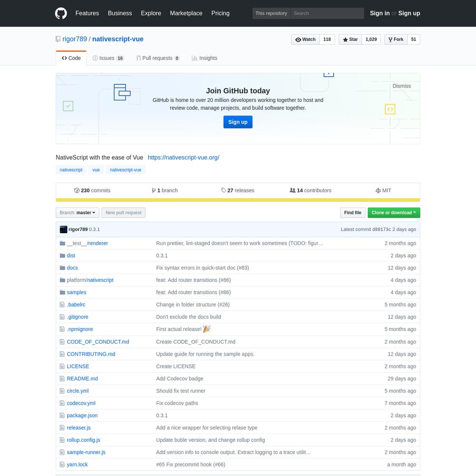The height and width of the screenshot is (476, 476).
Task: View the 14 contributors
Action: (x=310, y=191)
